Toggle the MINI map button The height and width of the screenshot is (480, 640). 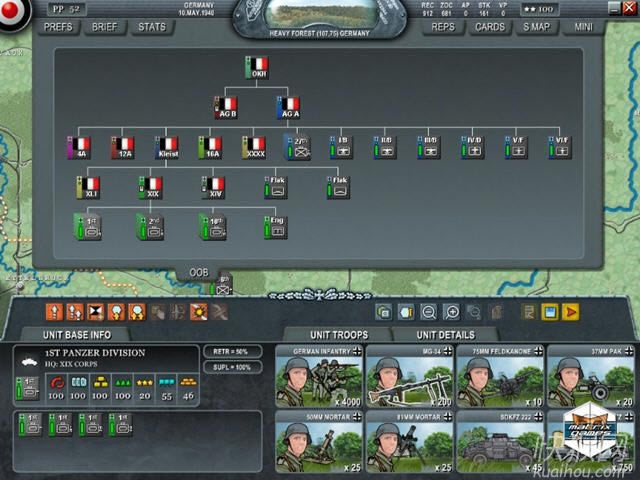click(581, 27)
